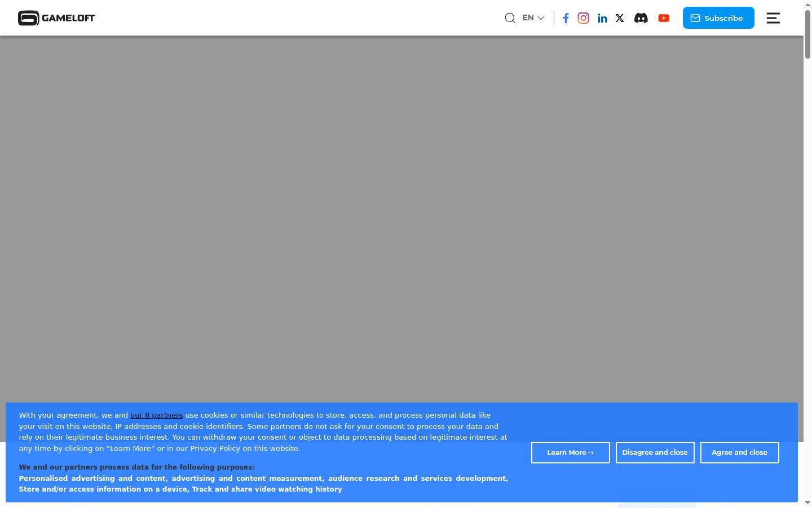The height and width of the screenshot is (508, 812).
Task: Open the X (Twitter) icon link
Action: [620, 18]
